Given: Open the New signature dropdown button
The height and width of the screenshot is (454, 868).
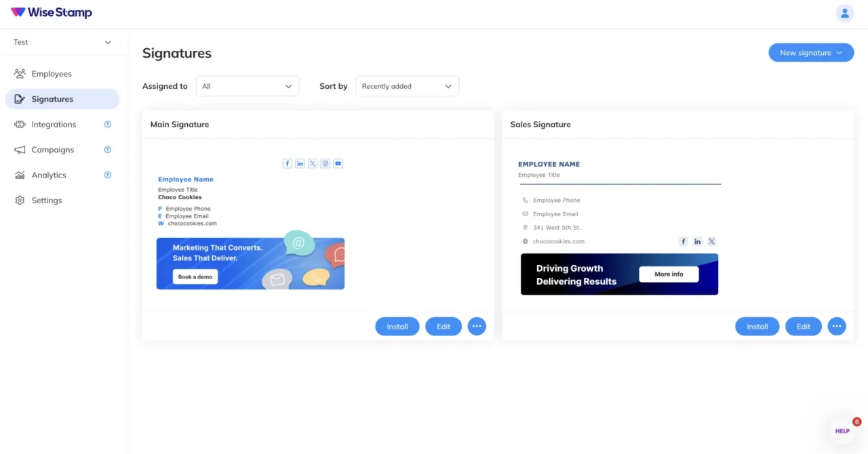Looking at the screenshot, I should click(x=811, y=53).
